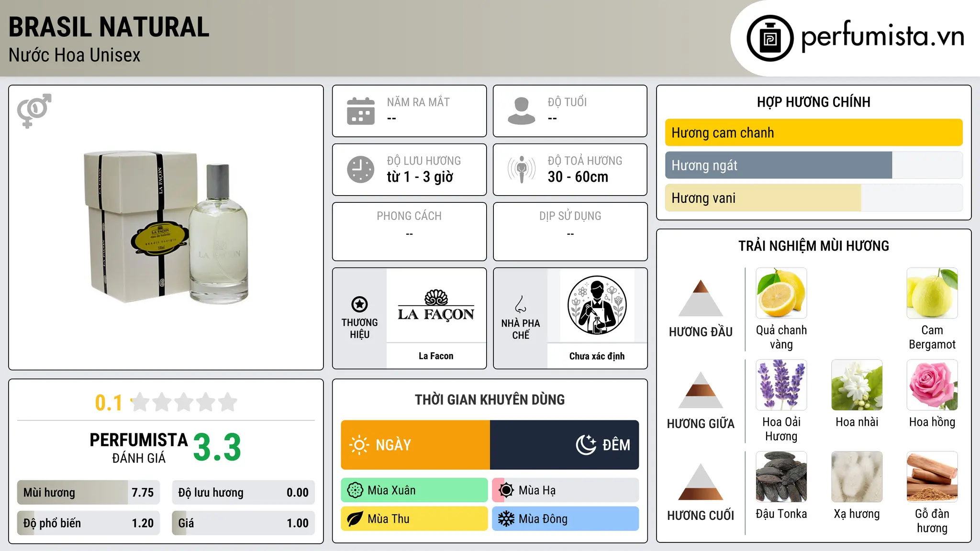Click the Perfumista rating score 3.3

pyautogui.click(x=217, y=448)
